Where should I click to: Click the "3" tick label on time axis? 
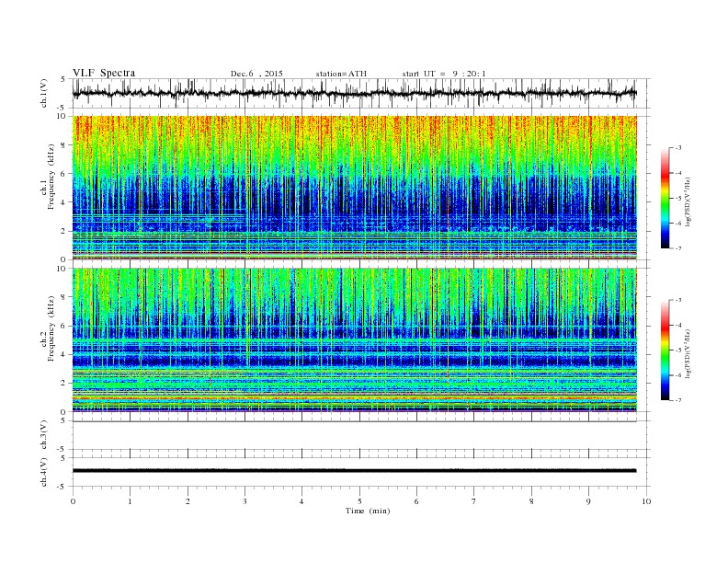[245, 501]
